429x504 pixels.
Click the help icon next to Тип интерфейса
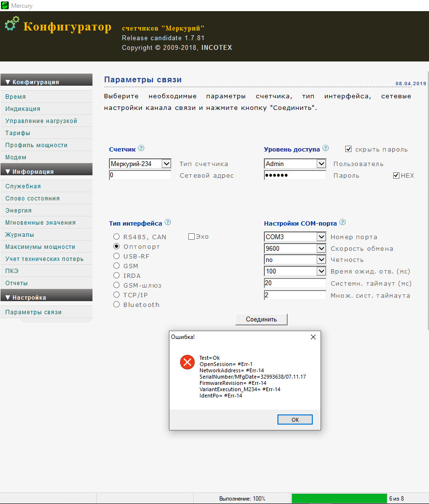168,222
